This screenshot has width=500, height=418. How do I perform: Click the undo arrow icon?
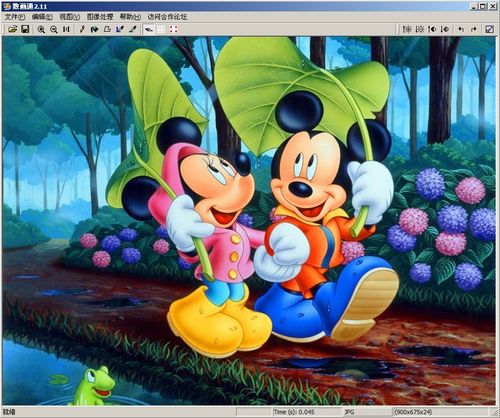[461, 29]
